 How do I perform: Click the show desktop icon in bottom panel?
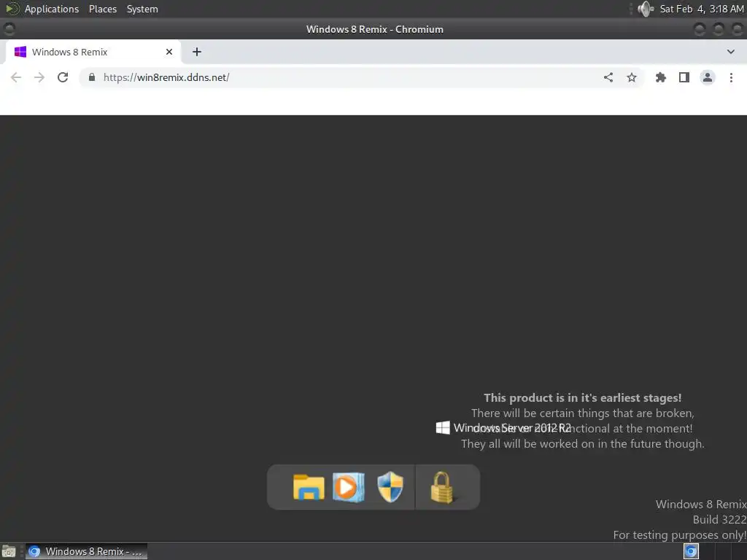click(9, 551)
